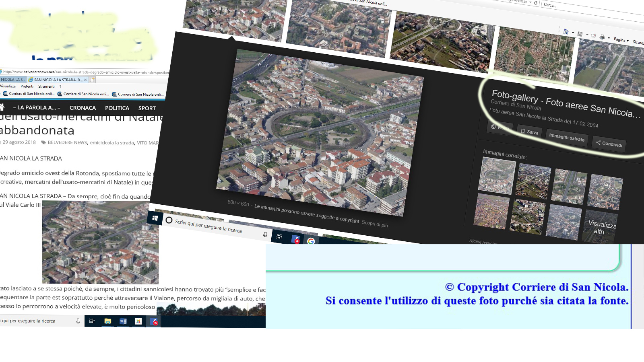Screen dimensions: 644x362
Task: Click the Condividi share button
Action: coord(609,144)
